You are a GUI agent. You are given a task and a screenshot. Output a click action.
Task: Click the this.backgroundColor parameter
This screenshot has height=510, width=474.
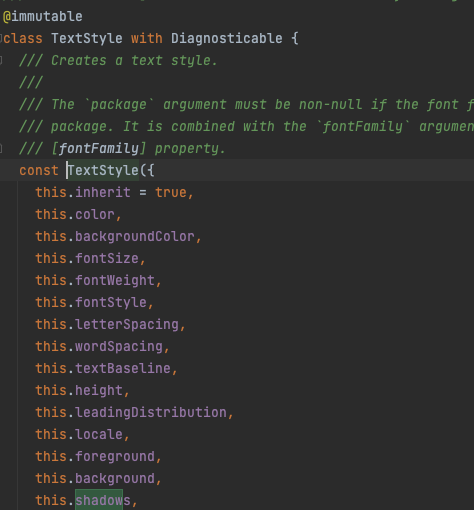[118, 236]
